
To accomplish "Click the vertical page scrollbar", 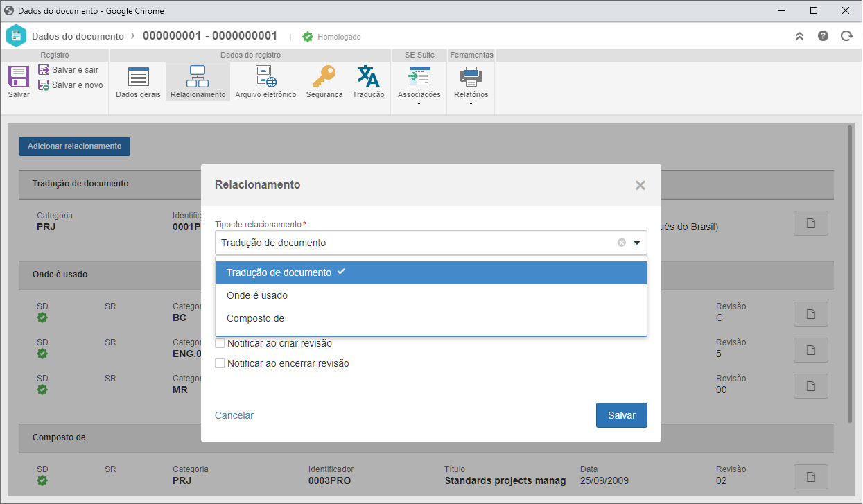I will [x=851, y=274].
